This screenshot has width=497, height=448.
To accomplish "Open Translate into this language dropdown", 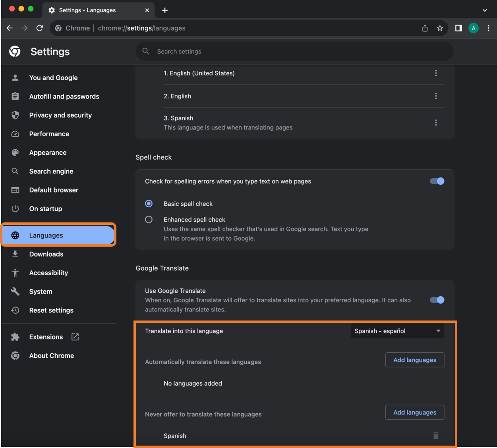I will point(397,331).
